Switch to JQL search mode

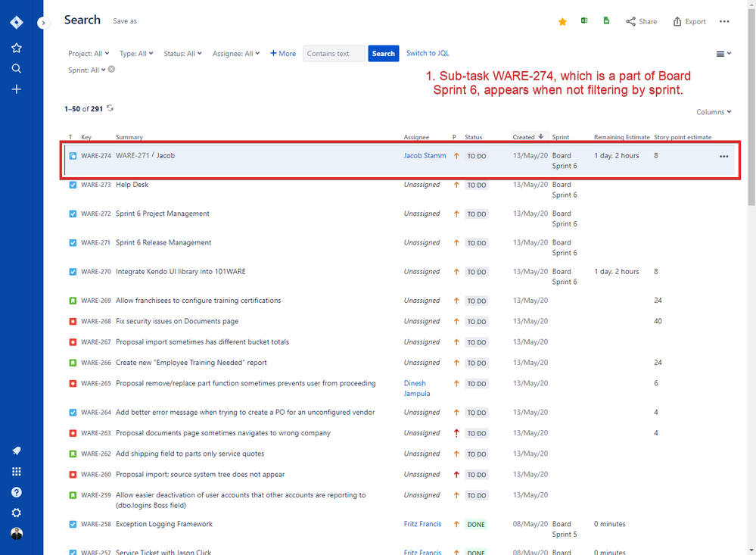point(428,53)
